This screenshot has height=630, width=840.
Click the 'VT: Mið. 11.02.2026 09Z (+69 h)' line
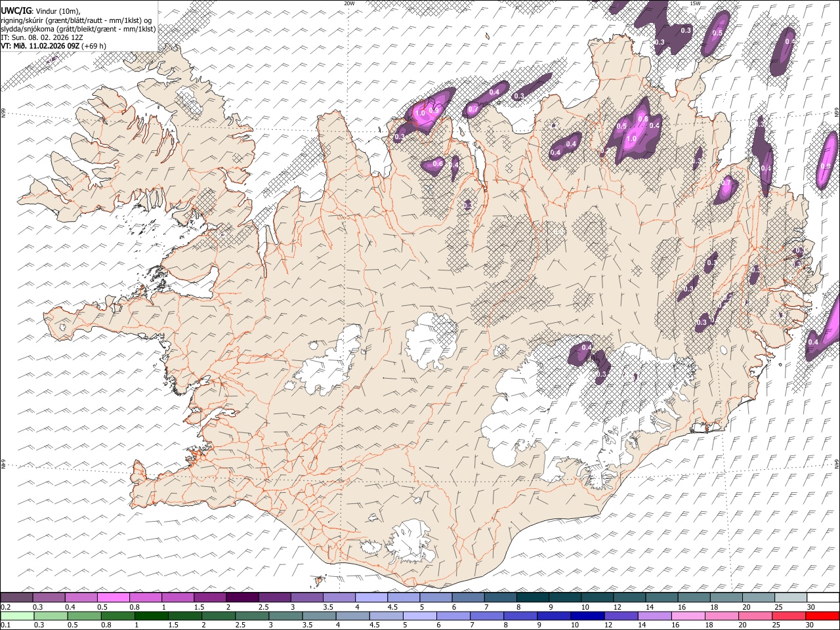click(x=54, y=46)
